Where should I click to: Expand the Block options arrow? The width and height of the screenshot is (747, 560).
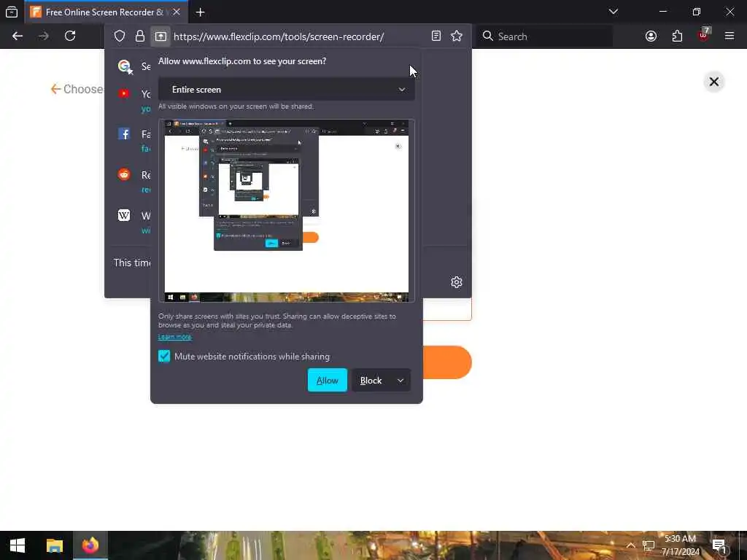tap(400, 381)
